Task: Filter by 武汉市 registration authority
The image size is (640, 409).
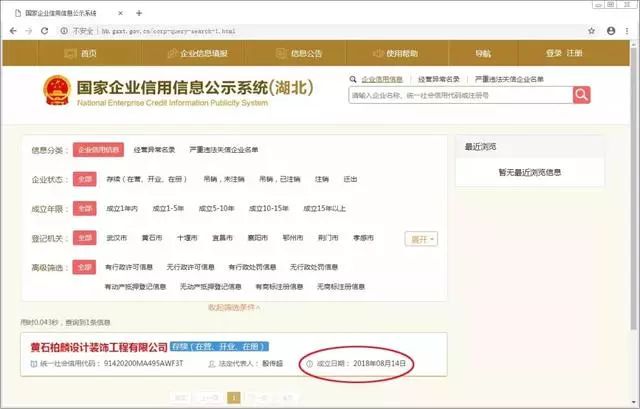Action: point(116,239)
